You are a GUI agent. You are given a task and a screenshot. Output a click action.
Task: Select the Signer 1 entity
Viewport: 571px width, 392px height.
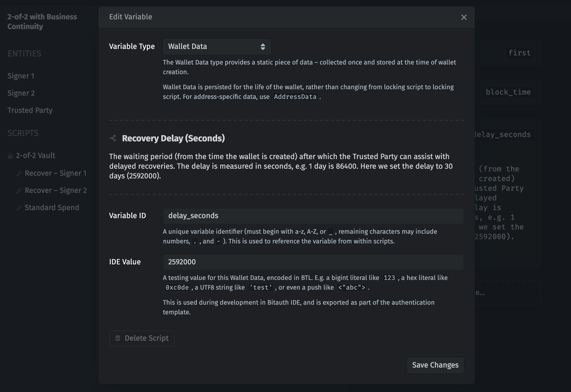pyautogui.click(x=21, y=75)
